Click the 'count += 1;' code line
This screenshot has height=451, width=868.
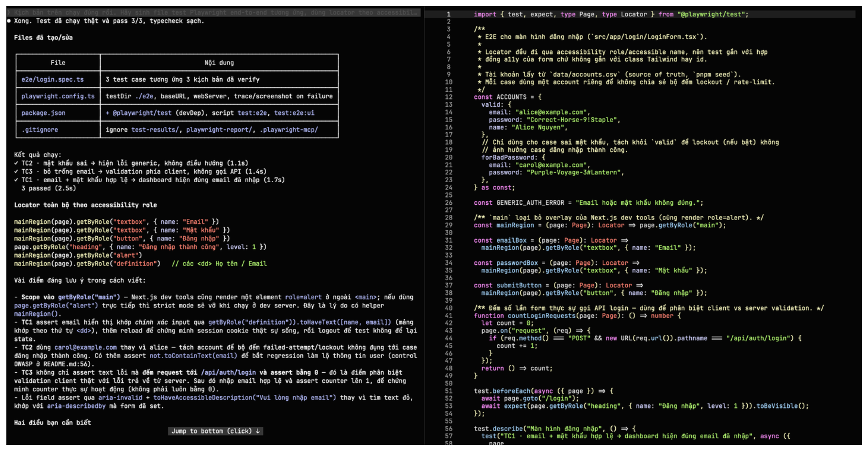pos(517,346)
